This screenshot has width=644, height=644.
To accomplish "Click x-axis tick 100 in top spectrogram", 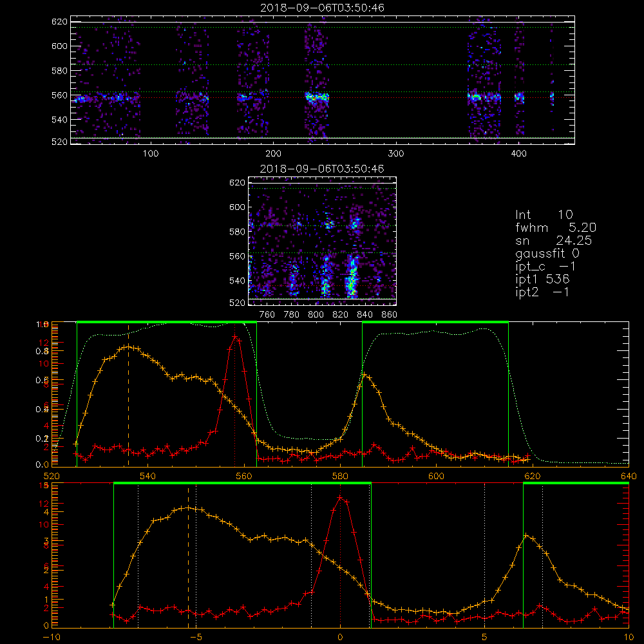I will pyautogui.click(x=150, y=154).
